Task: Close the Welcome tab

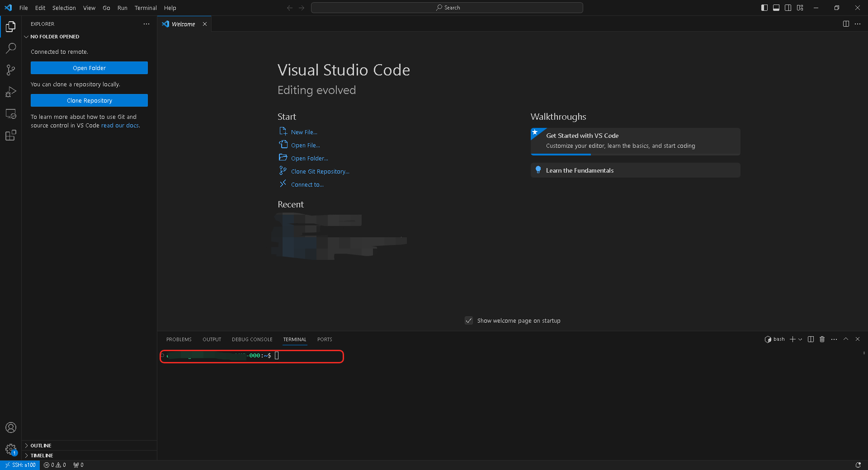Action: point(205,24)
